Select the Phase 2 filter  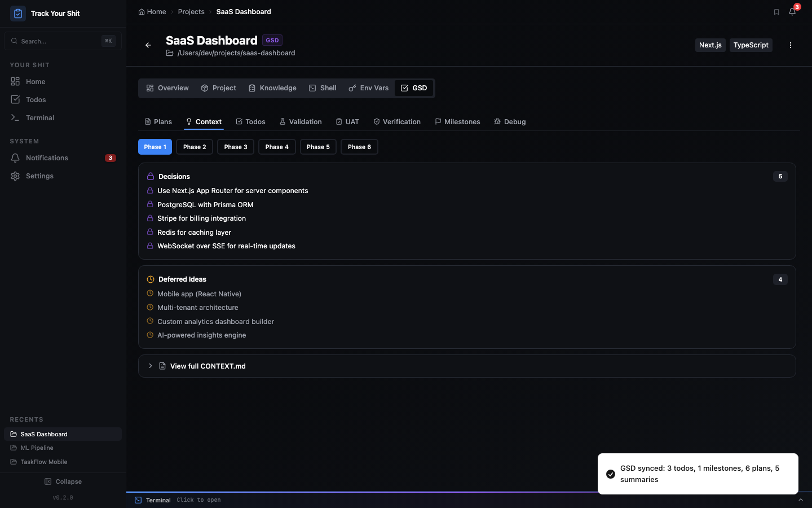194,147
